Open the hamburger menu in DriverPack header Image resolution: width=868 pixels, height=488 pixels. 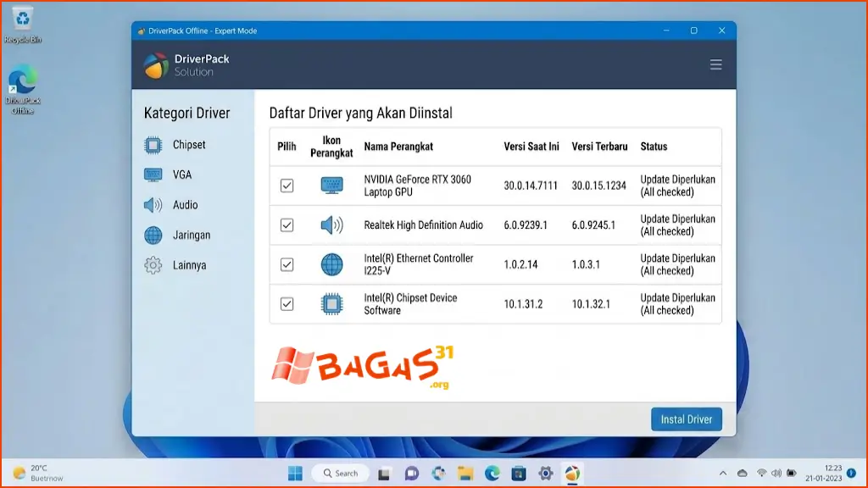point(715,64)
